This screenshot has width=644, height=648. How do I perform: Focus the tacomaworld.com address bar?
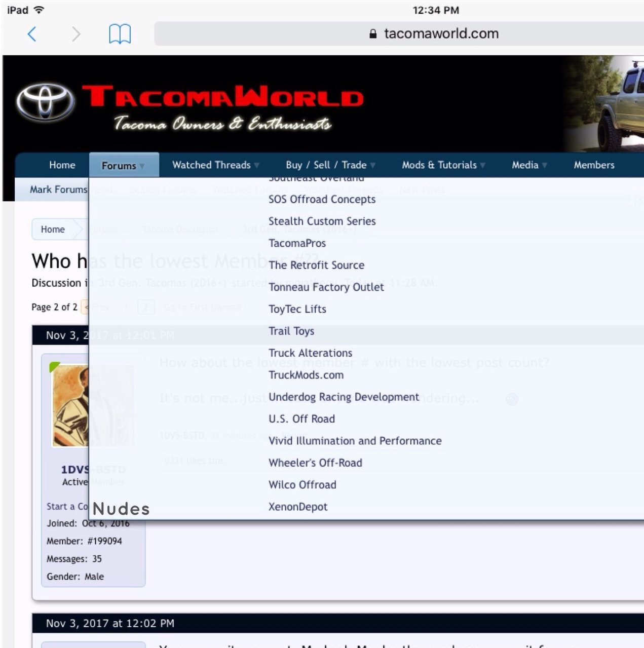click(399, 34)
